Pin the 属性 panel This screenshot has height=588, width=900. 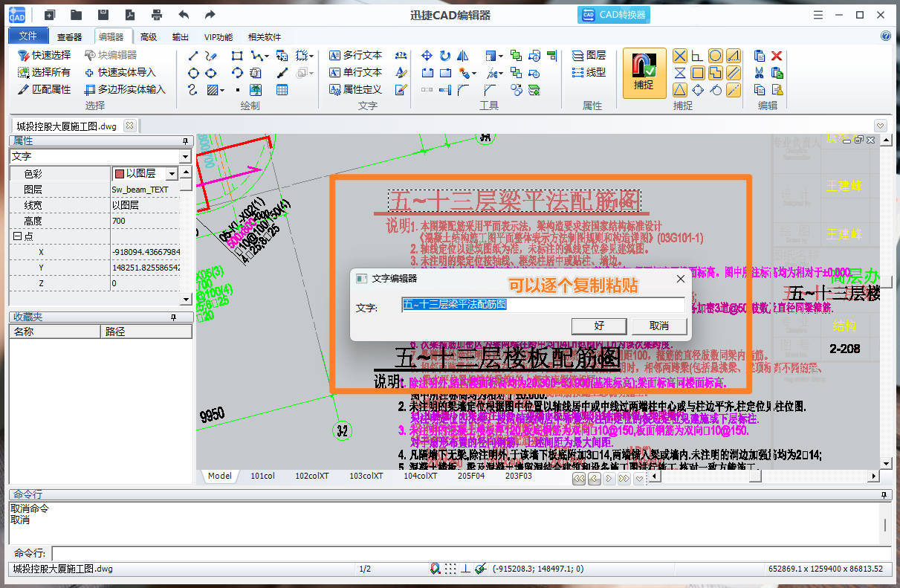185,140
